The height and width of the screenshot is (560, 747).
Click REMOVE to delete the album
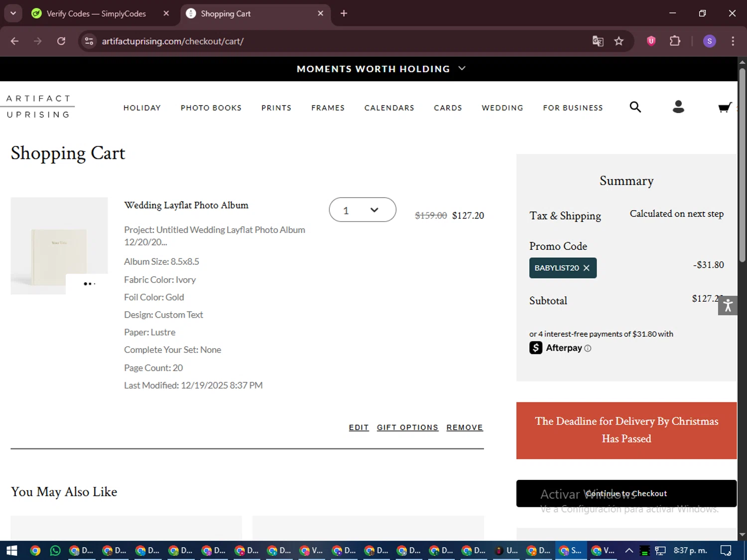click(x=465, y=428)
